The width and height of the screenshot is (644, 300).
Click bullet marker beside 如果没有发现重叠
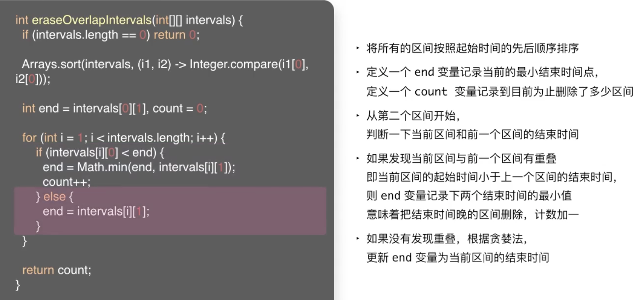pos(358,239)
